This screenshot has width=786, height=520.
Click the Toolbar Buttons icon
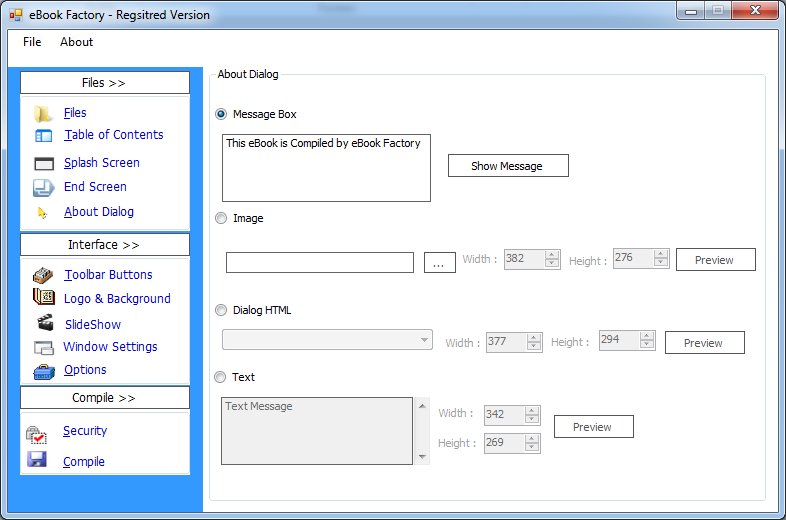click(43, 275)
